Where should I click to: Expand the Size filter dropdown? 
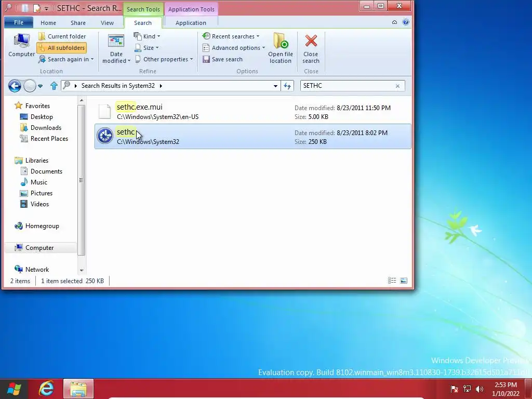point(147,48)
